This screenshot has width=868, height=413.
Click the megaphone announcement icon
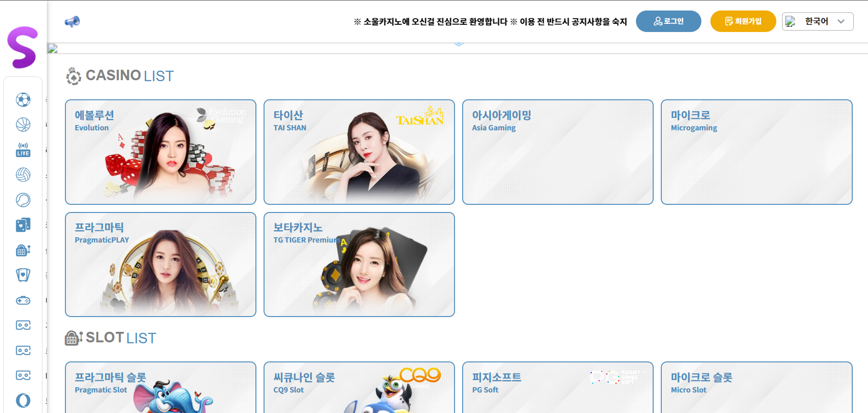pos(72,21)
